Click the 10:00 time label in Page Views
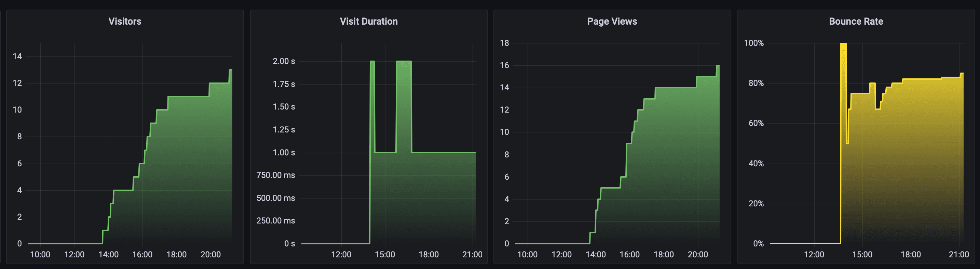 (527, 255)
